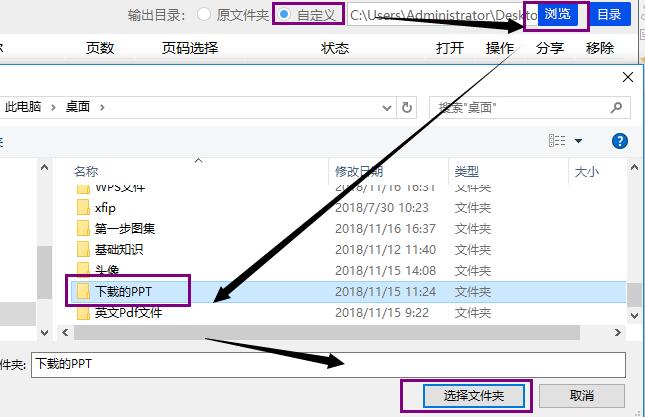This screenshot has height=417, width=645.
Task: Select the 第一步图集 folder
Action: point(125,228)
